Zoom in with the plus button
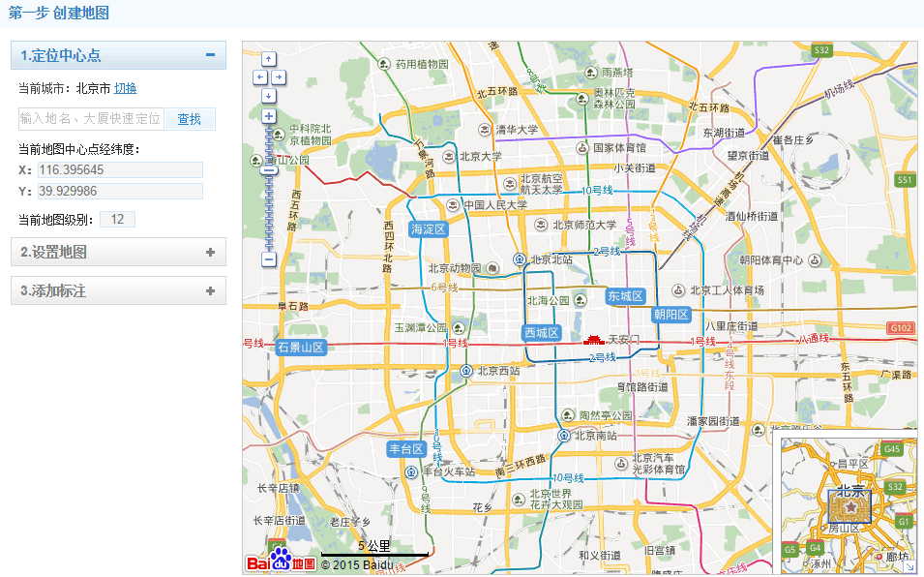The width and height of the screenshot is (924, 577). point(269,117)
